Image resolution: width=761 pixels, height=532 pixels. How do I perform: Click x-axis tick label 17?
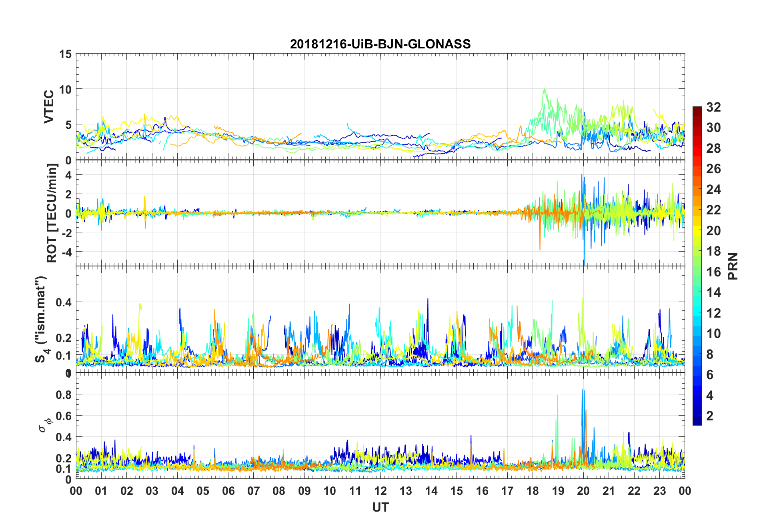(x=507, y=491)
